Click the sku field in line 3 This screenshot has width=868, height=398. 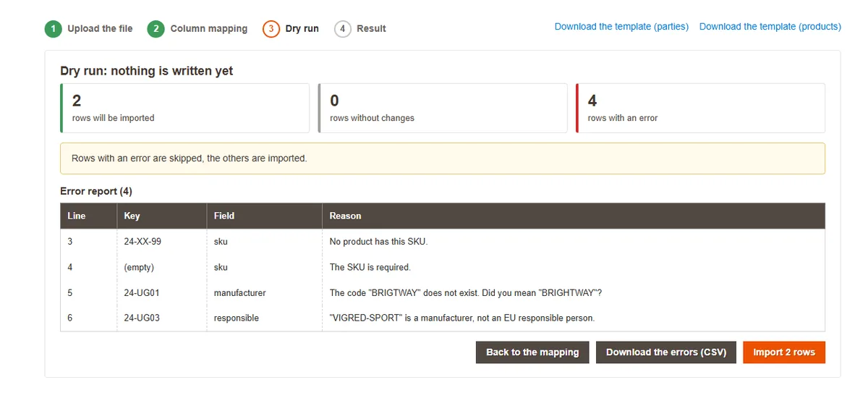(264, 242)
